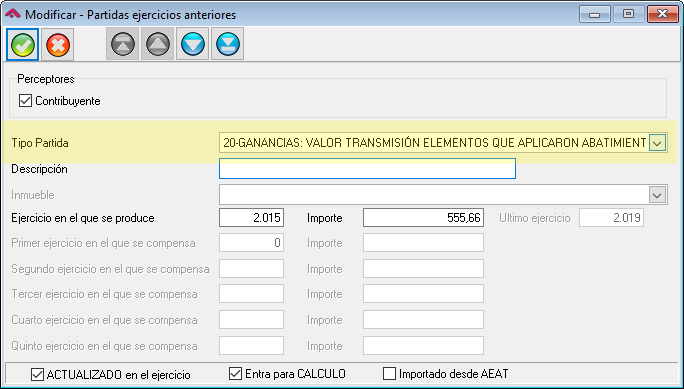Maximize the Modificar window
This screenshot has height=389, width=684.
(628, 14)
